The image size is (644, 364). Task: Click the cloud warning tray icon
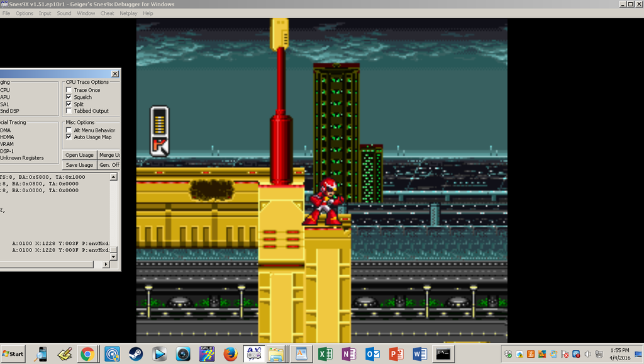coord(519,354)
